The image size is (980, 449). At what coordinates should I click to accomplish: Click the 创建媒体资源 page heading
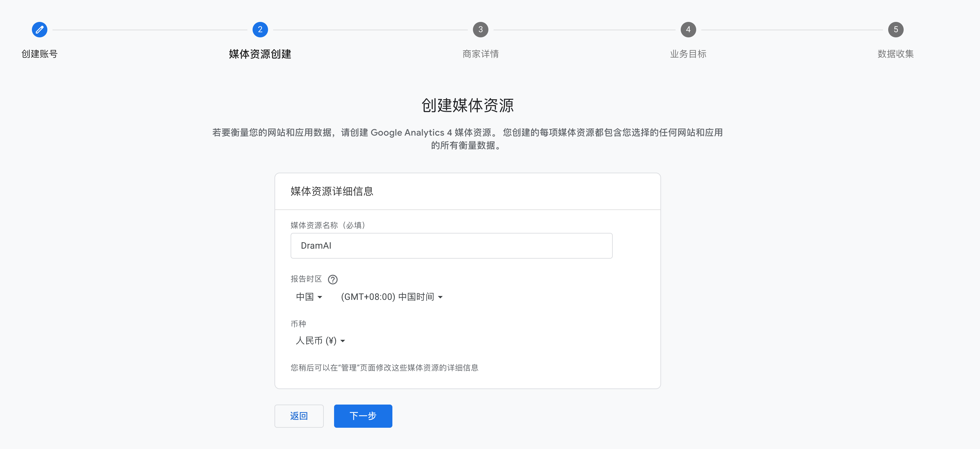[467, 105]
